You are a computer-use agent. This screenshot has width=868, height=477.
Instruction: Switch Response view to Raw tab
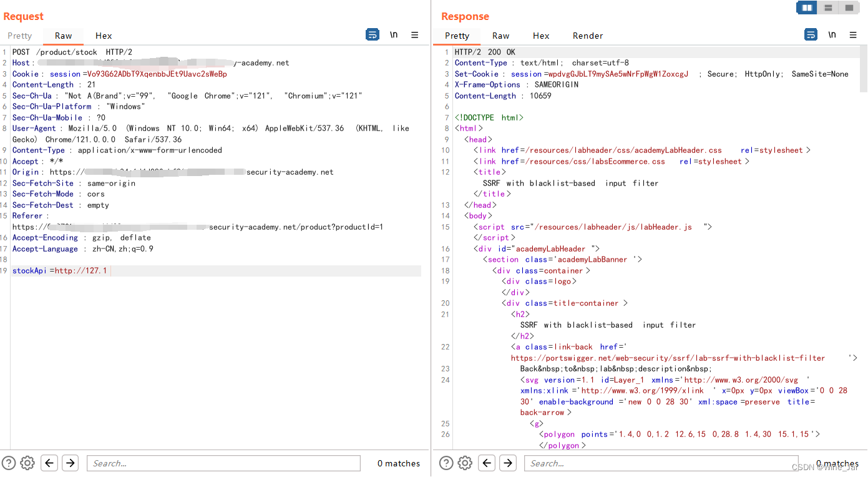[500, 36]
